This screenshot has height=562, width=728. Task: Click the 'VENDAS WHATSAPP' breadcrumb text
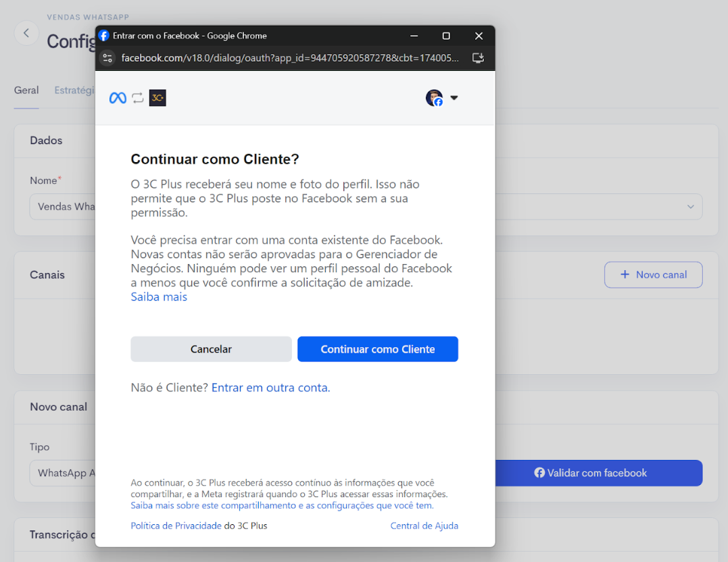(88, 17)
